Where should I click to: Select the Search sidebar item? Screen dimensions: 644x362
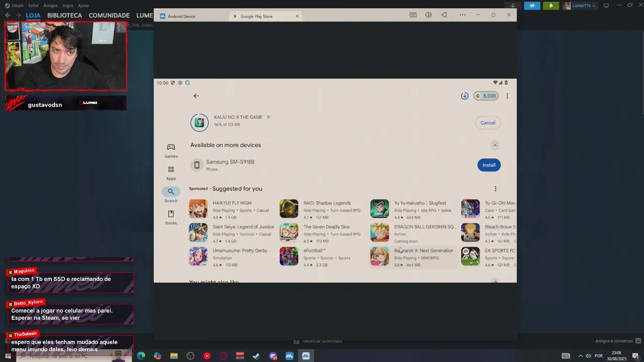(171, 195)
